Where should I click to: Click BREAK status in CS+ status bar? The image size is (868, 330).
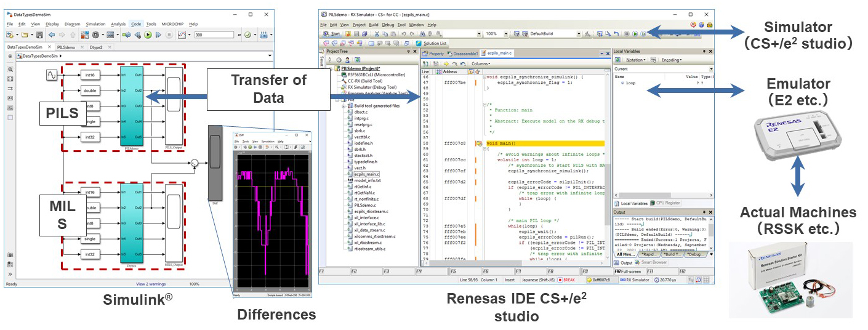(x=568, y=280)
